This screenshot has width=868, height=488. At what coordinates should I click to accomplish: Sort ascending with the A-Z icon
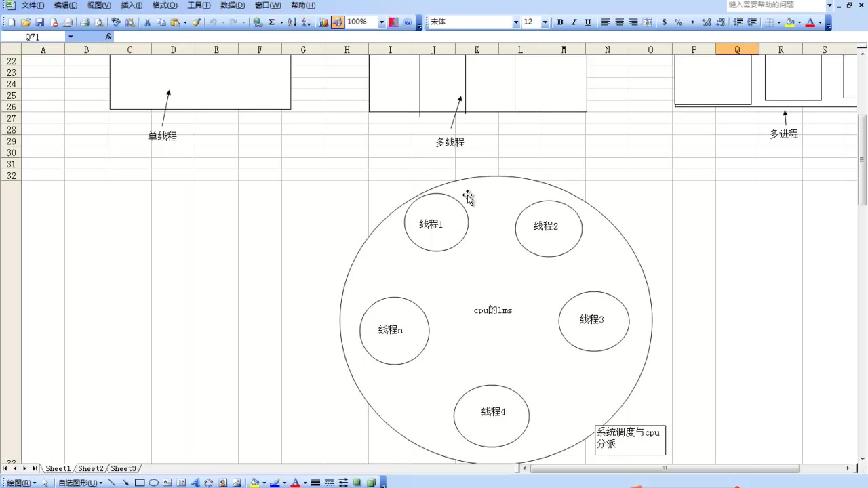click(292, 22)
